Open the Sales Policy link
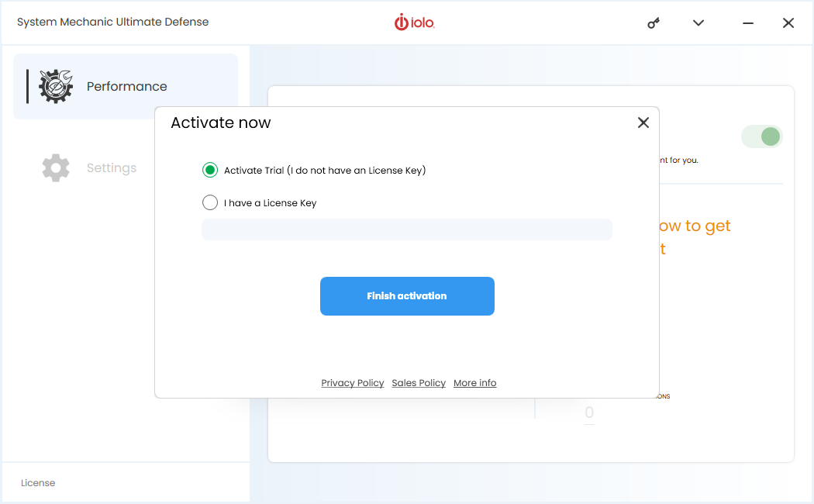The height and width of the screenshot is (504, 814). pyautogui.click(x=419, y=383)
